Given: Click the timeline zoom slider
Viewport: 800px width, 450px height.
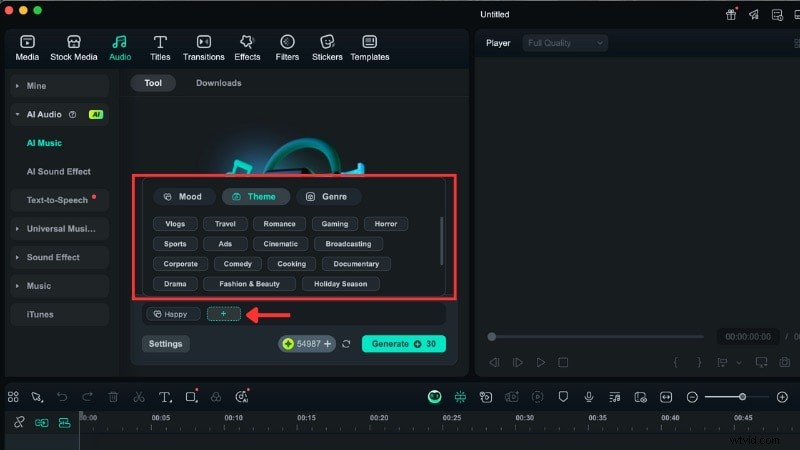Looking at the screenshot, I should [x=737, y=397].
